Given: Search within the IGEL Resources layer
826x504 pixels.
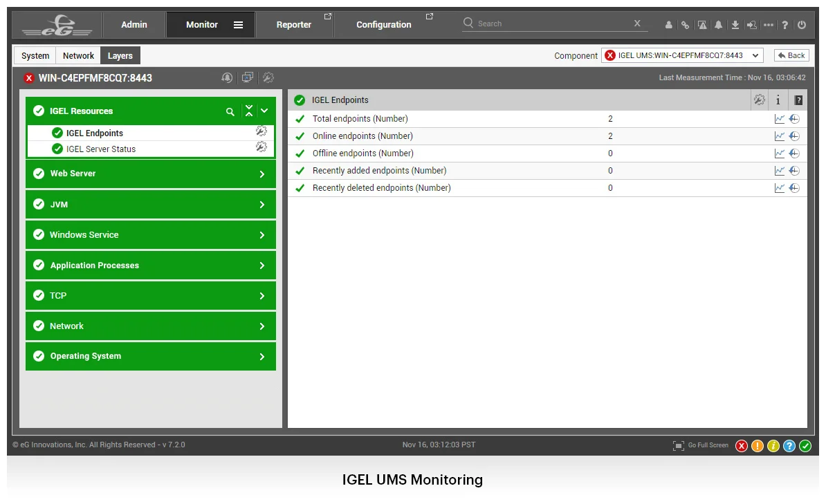Looking at the screenshot, I should 230,111.
